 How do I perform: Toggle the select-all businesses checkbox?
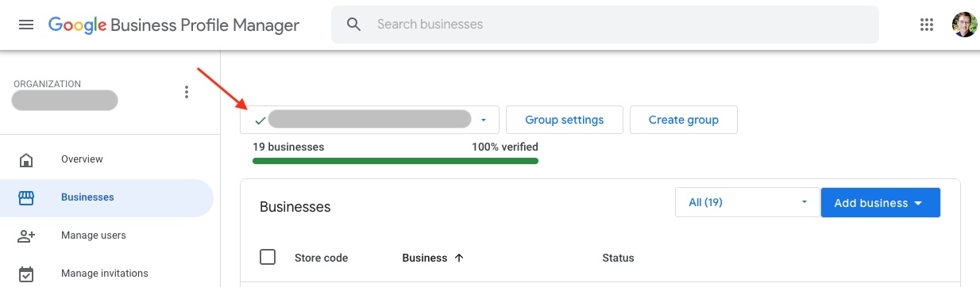pyautogui.click(x=268, y=257)
